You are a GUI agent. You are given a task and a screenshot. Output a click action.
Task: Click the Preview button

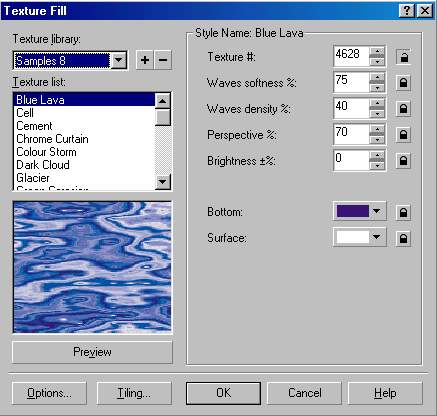[x=92, y=352]
